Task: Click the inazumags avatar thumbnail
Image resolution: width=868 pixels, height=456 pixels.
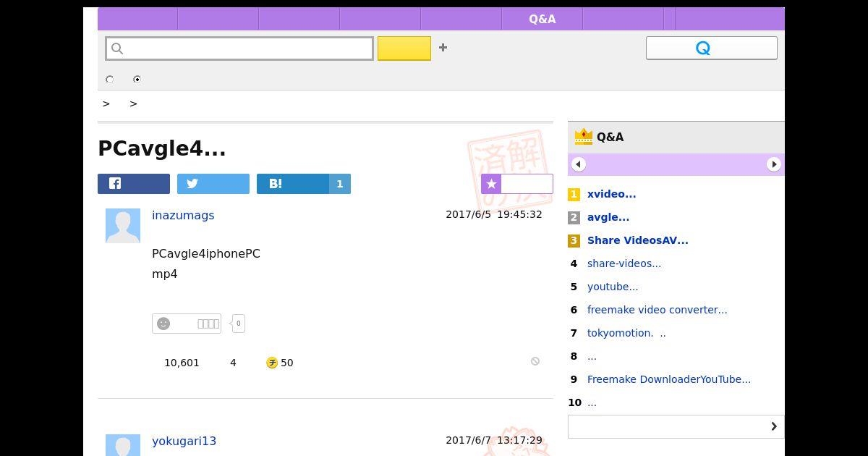Action: click(123, 226)
